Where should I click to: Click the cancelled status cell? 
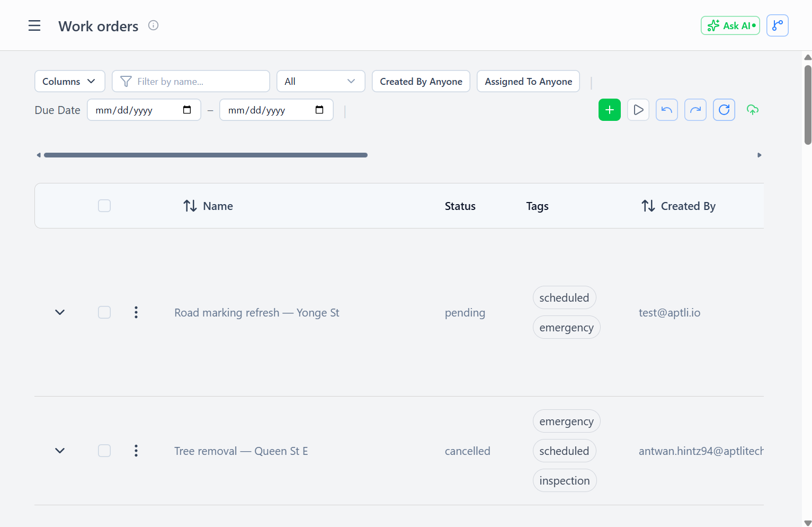tap(467, 451)
